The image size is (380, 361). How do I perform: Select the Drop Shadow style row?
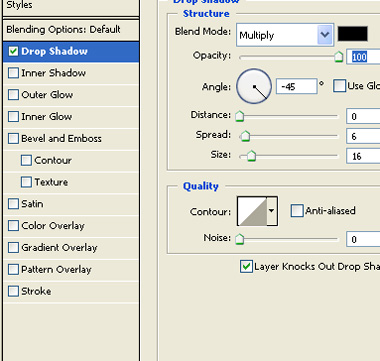coord(71,52)
